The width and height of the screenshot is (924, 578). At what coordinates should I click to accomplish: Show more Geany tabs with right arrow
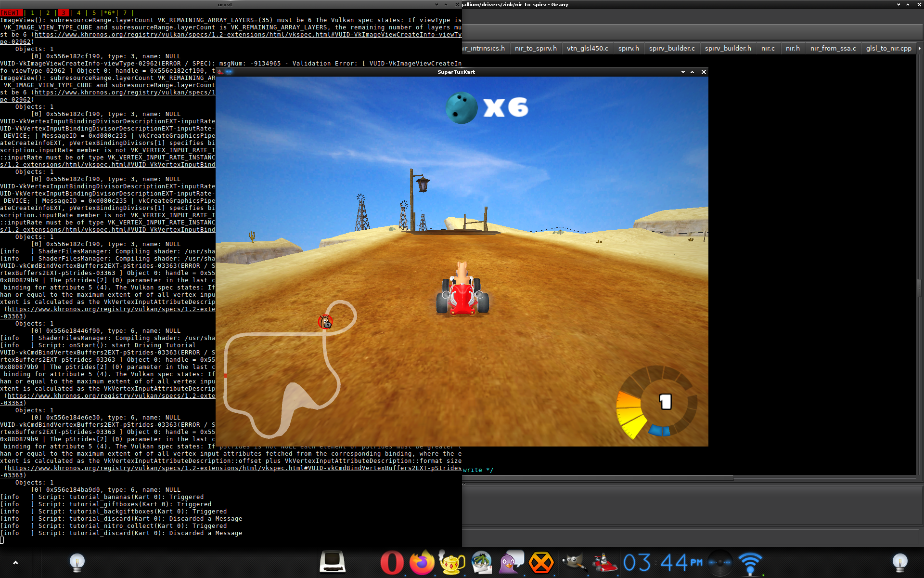920,48
